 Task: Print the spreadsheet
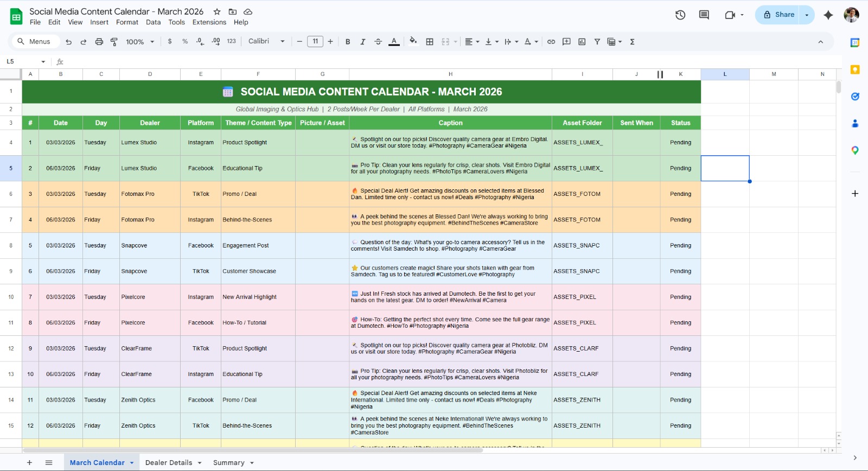(99, 42)
